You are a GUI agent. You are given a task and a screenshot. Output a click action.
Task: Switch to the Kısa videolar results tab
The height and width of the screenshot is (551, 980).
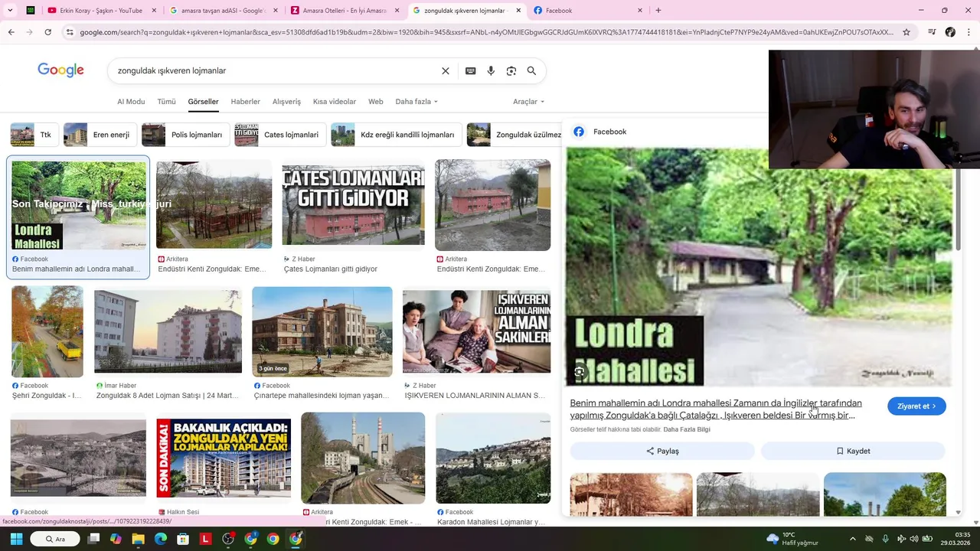tap(335, 102)
